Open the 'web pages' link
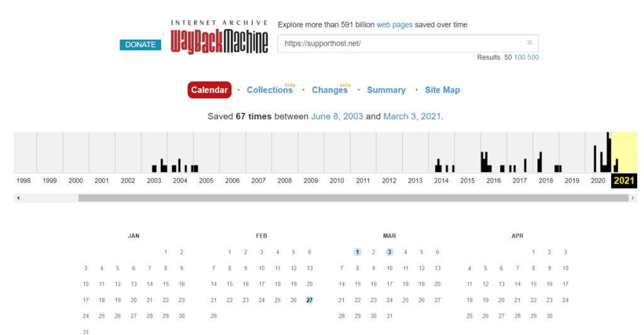 point(394,25)
